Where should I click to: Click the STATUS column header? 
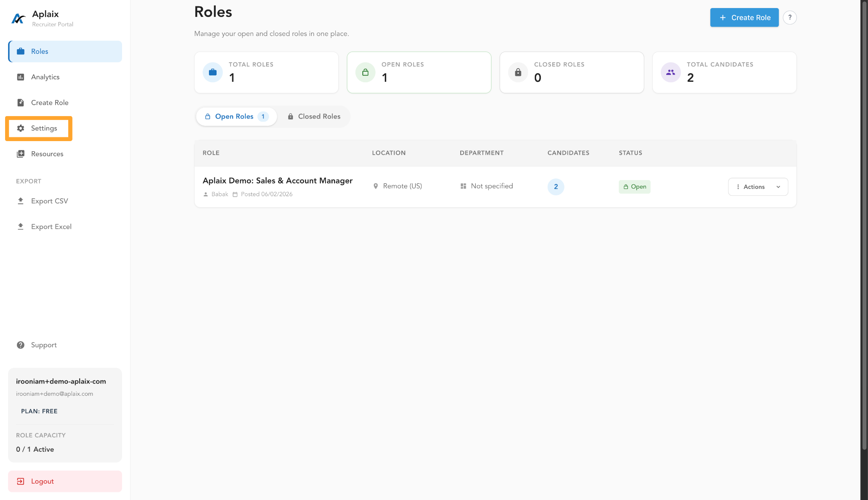[630, 153]
